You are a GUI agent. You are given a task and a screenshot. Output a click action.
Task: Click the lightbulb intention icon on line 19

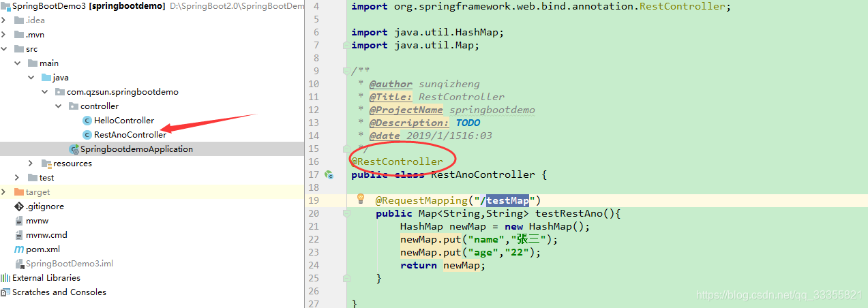[x=361, y=200]
